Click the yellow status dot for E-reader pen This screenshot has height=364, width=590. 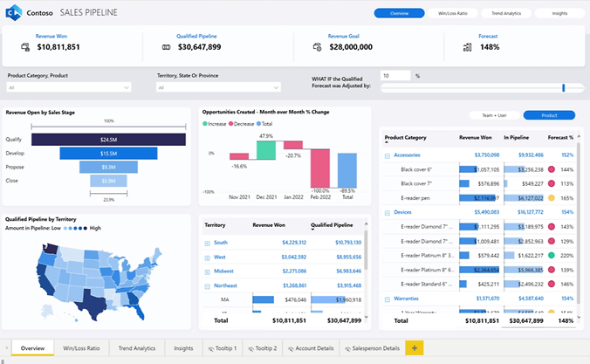(x=552, y=198)
